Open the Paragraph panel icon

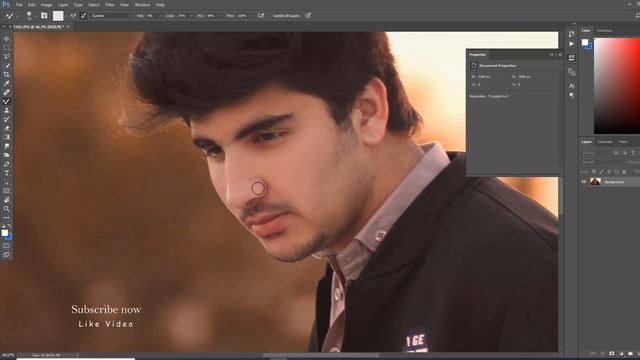click(571, 95)
